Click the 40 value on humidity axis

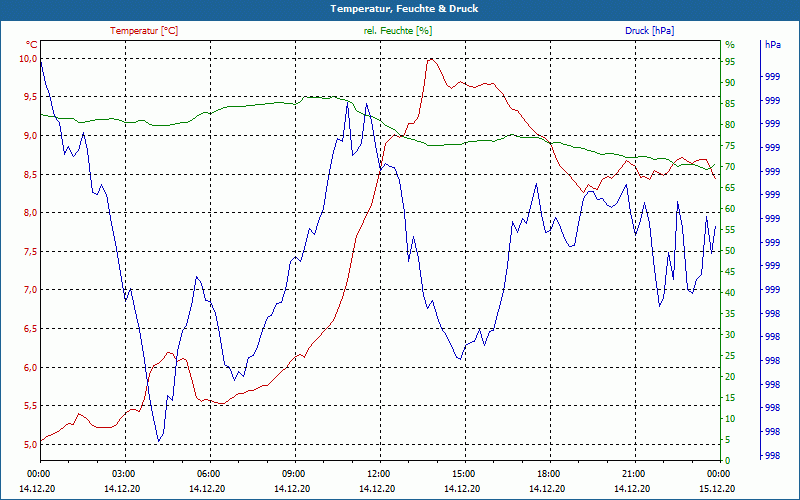click(730, 292)
